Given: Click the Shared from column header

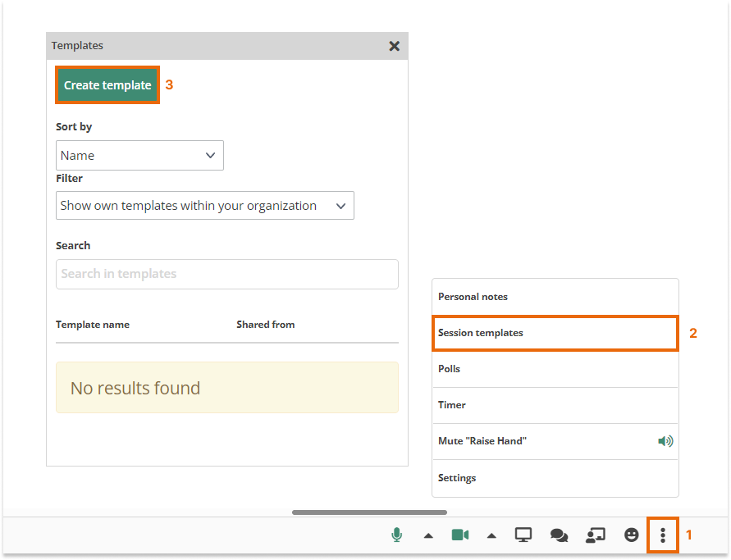Looking at the screenshot, I should pos(266,325).
